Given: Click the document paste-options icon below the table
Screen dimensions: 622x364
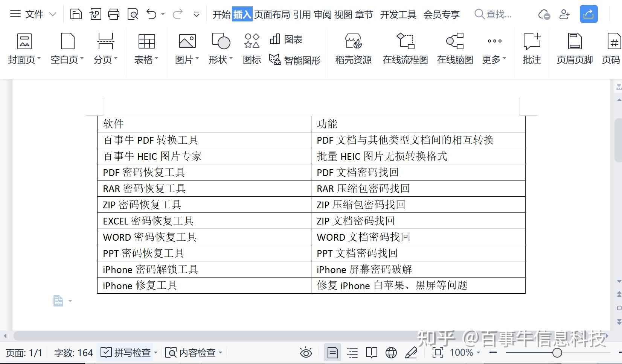Looking at the screenshot, I should [58, 301].
